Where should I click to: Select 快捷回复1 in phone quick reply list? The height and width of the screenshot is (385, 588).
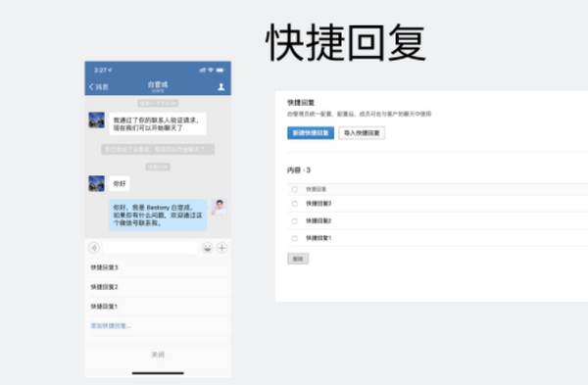(x=158, y=307)
